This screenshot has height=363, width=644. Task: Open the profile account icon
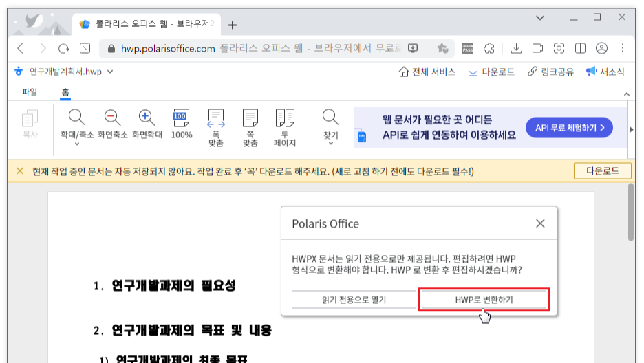601,48
